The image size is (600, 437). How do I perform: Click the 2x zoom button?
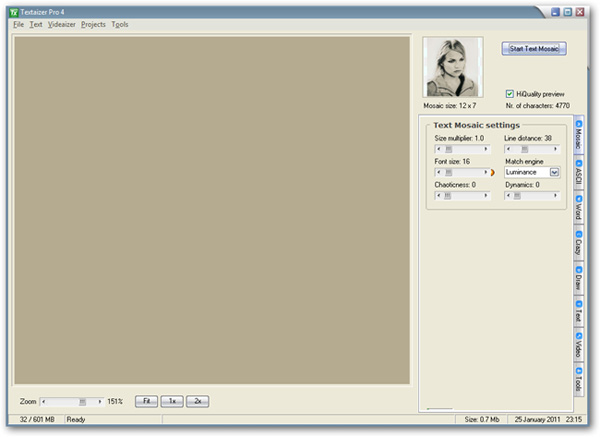[197, 401]
